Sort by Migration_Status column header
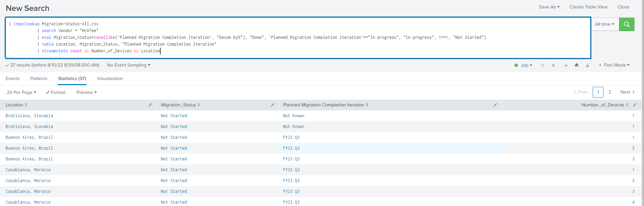This screenshot has height=206, width=644. tap(181, 105)
